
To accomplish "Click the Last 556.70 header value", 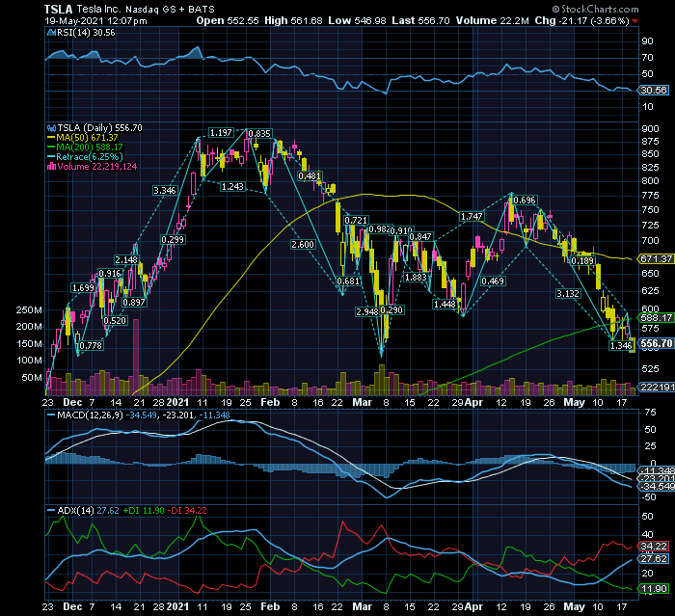I will (x=420, y=20).
